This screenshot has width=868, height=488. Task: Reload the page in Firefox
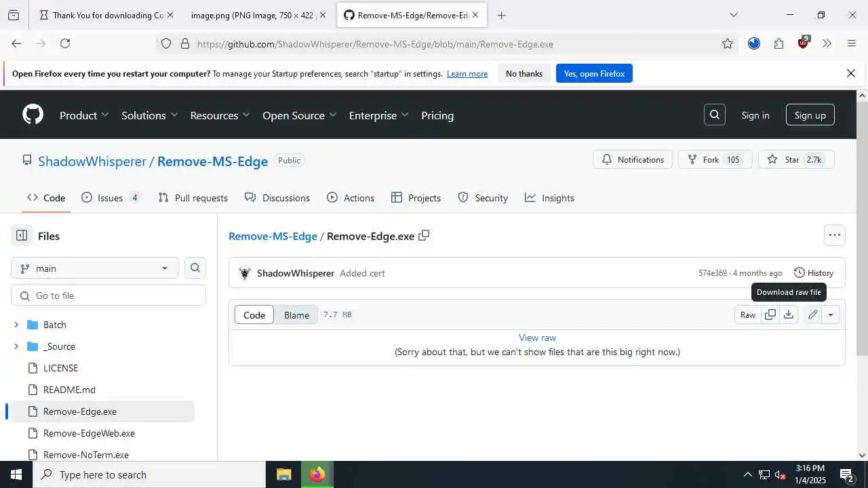coord(65,43)
